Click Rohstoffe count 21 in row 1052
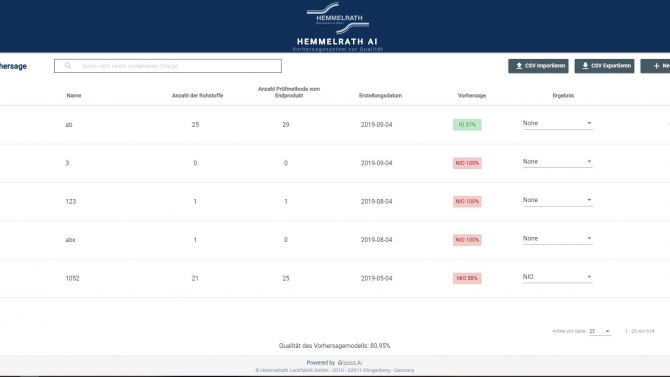The width and height of the screenshot is (670, 377). 195,278
